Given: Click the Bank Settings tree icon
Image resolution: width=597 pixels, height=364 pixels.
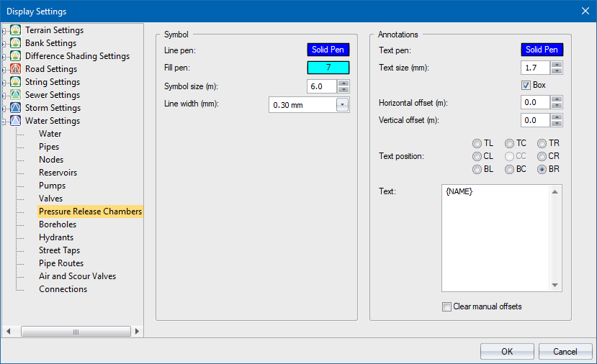Looking at the screenshot, I should pyautogui.click(x=16, y=43).
